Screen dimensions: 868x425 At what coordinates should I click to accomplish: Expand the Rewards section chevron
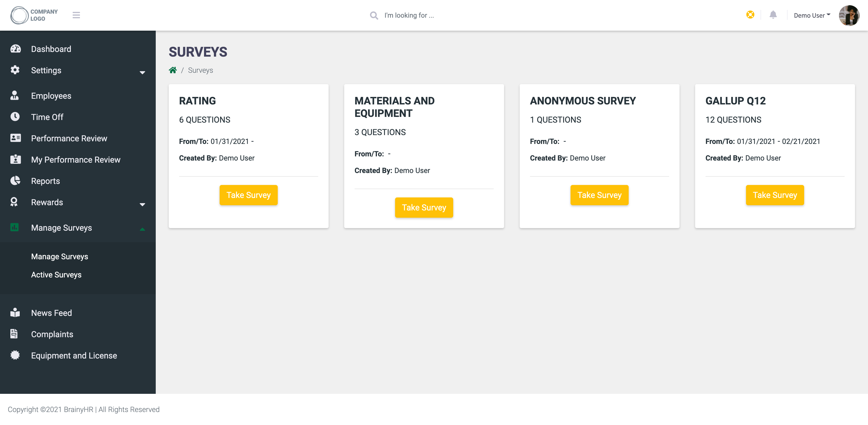pyautogui.click(x=143, y=204)
